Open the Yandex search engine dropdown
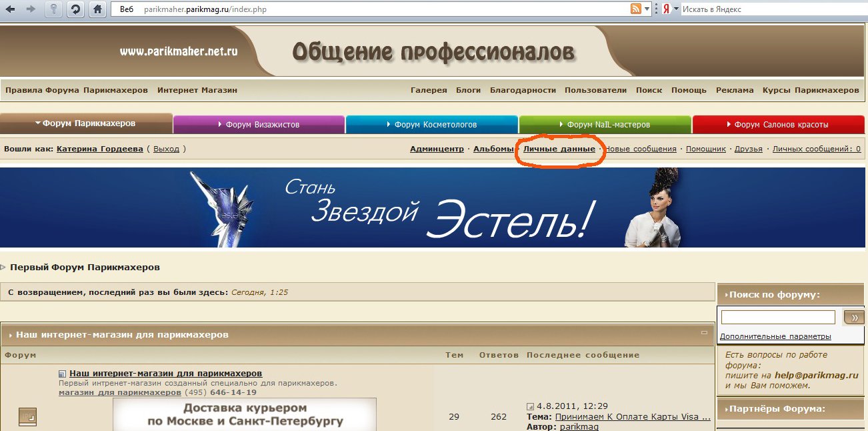Screen dimensions: 868x431 click(x=676, y=9)
